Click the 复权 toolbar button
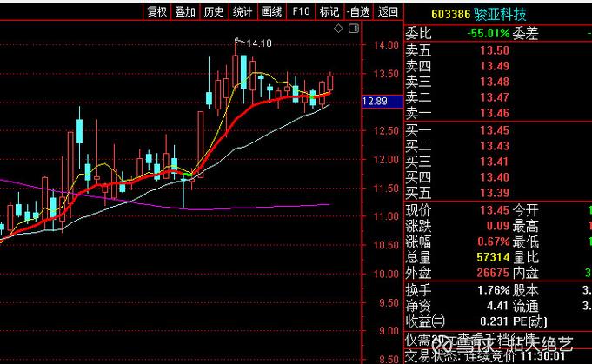 click(x=157, y=11)
